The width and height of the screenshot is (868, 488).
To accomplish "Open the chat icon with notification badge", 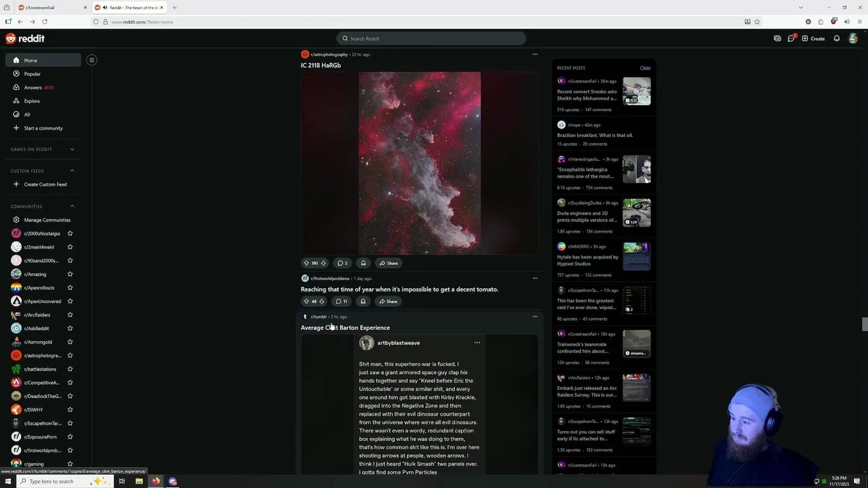I will click(x=791, y=39).
